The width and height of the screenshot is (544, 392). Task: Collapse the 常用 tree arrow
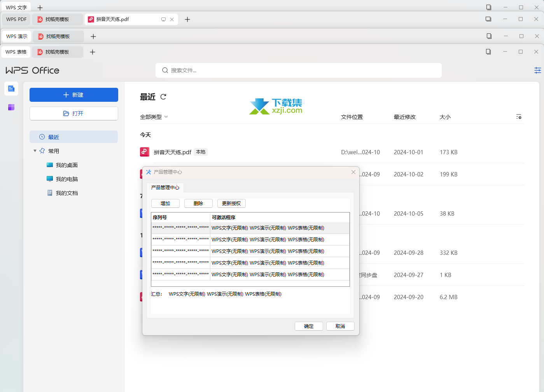pyautogui.click(x=35, y=151)
